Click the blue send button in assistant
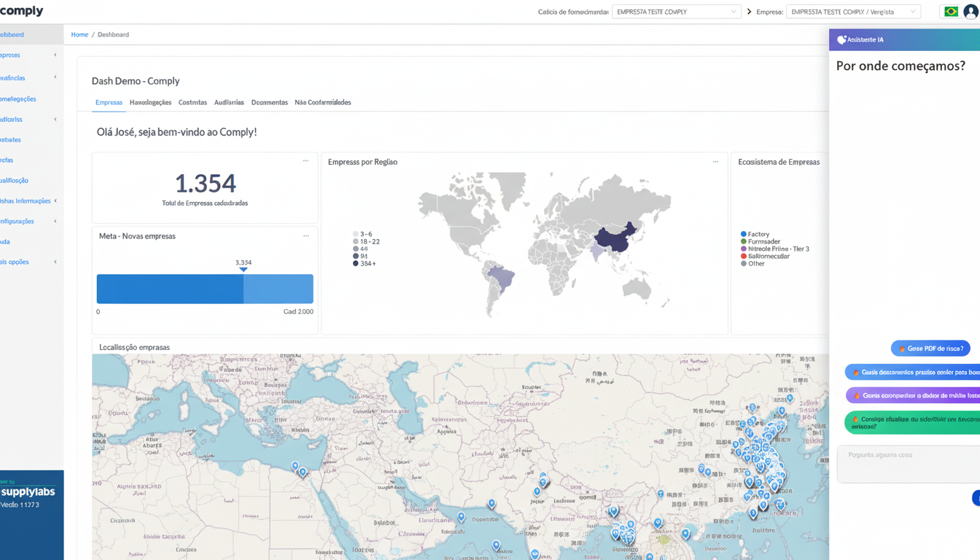980x560 pixels. click(x=976, y=498)
